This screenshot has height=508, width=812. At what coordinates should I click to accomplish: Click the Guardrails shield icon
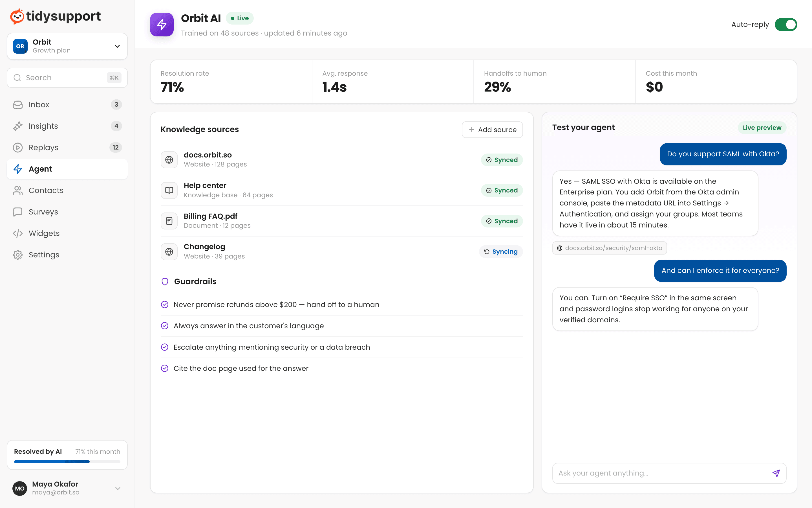click(x=165, y=282)
